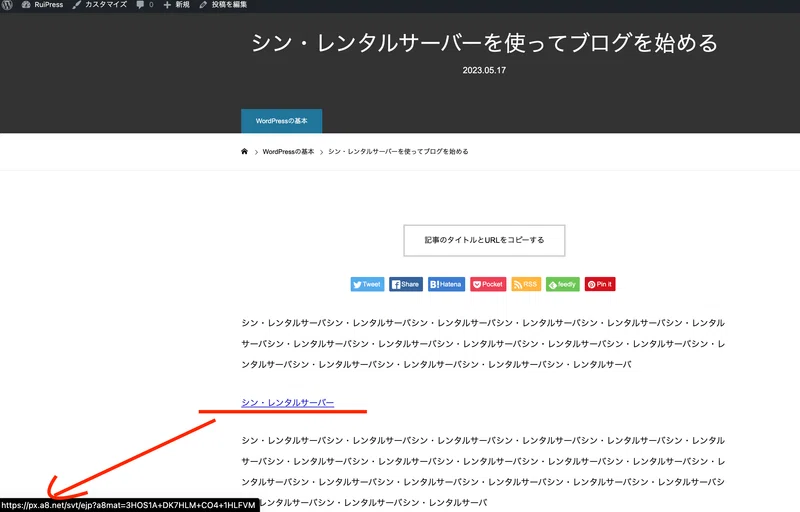Viewport: 800px width, 512px height.
Task: Open the blue WordPressの基本 category tag
Action: point(282,121)
